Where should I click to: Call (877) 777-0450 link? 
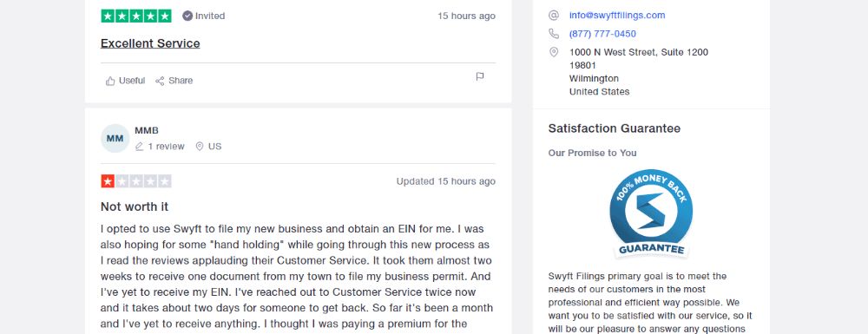pos(602,34)
